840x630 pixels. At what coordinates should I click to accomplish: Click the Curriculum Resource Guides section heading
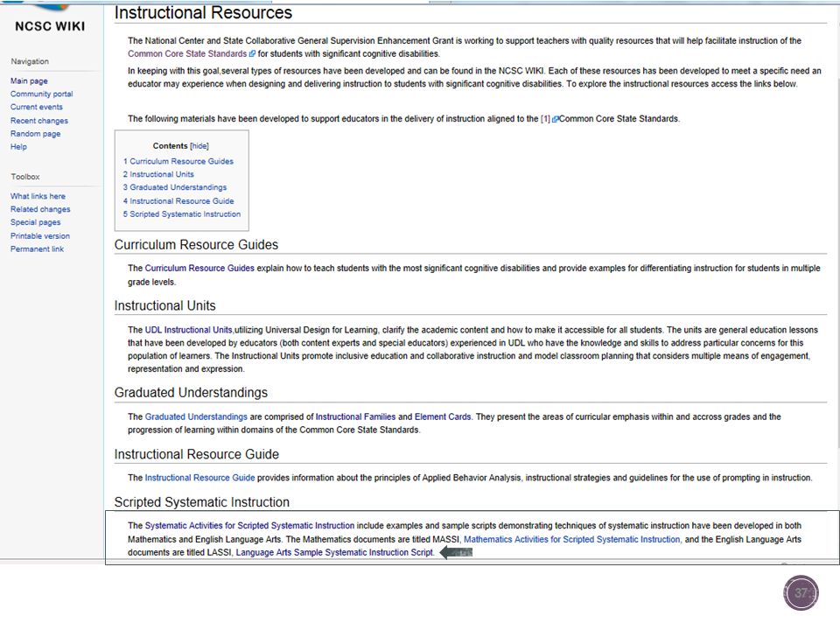point(196,245)
